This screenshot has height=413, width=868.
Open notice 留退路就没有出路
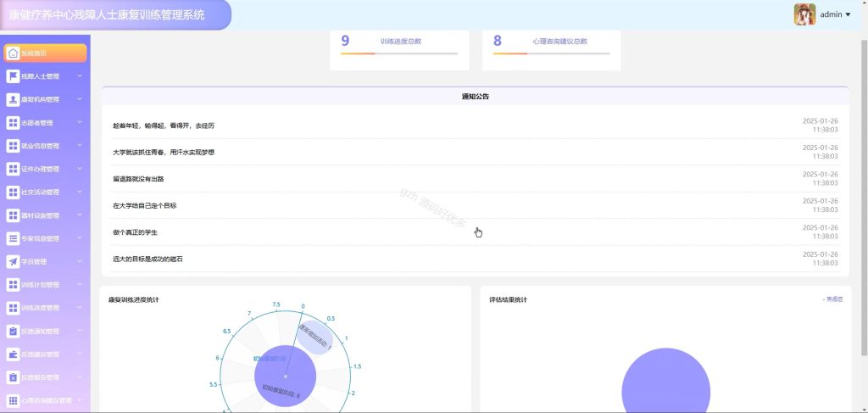click(138, 179)
